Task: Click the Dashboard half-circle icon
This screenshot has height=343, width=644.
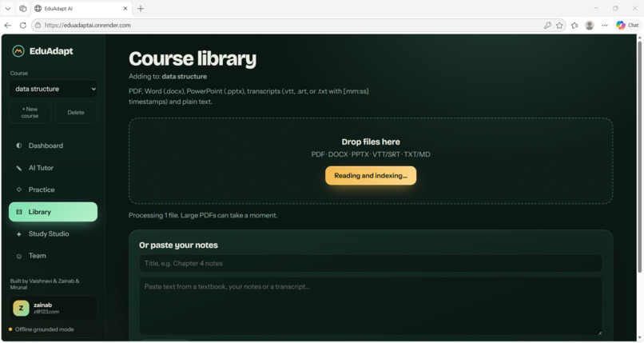Action: 19,146
